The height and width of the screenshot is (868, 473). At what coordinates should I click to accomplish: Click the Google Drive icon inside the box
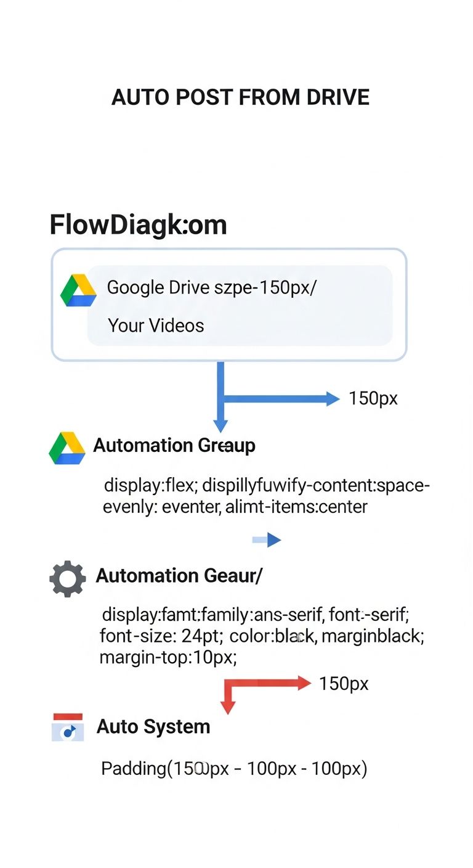point(78,290)
